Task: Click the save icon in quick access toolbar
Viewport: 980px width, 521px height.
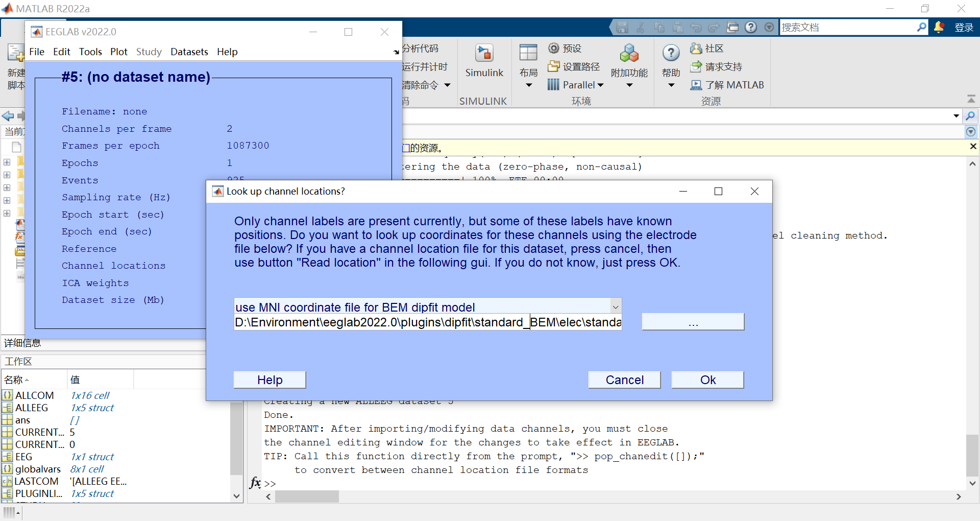Action: click(x=622, y=27)
